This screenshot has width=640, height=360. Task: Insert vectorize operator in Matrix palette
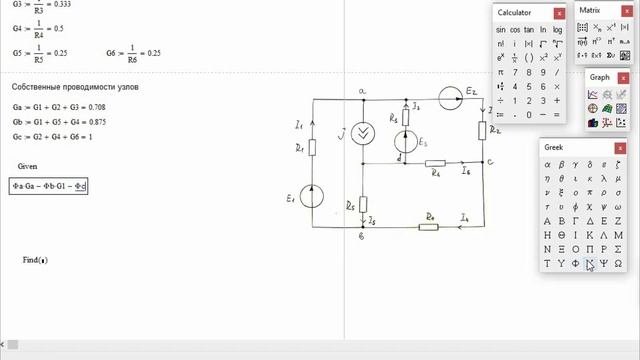coord(583,41)
